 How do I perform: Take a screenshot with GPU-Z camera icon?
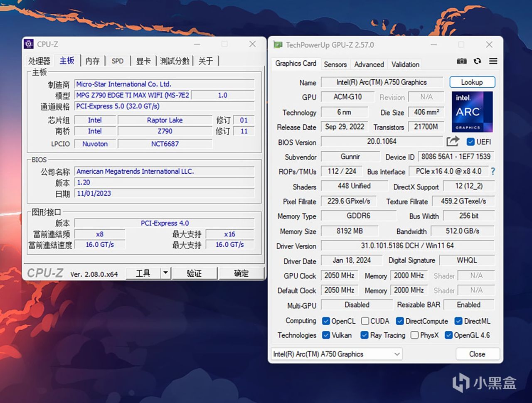461,61
